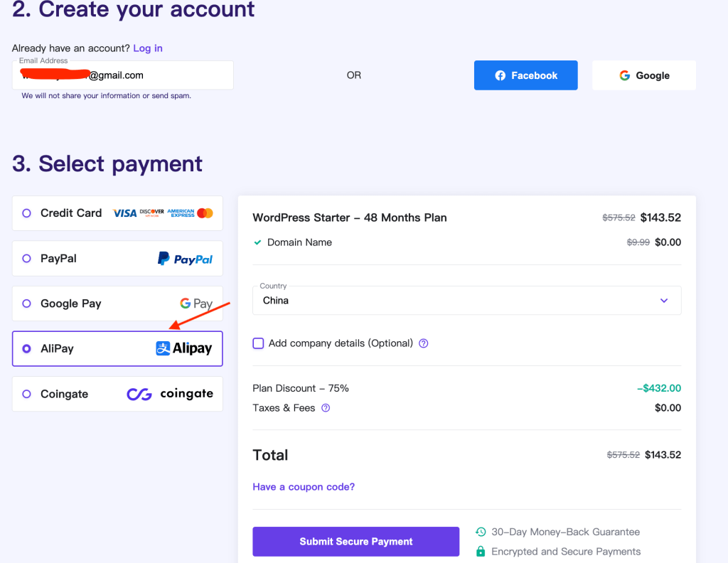Open the China country selector
Screen dimensions: 728x563
[x=466, y=300]
